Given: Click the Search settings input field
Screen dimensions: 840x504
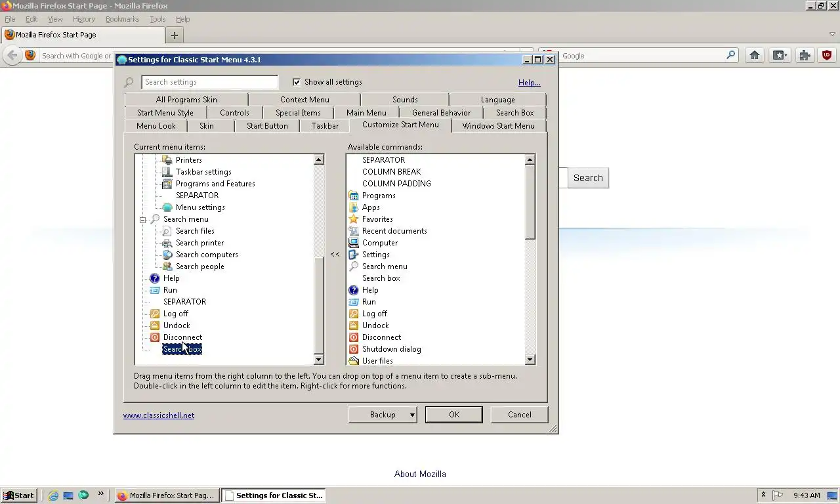Looking at the screenshot, I should pos(210,82).
